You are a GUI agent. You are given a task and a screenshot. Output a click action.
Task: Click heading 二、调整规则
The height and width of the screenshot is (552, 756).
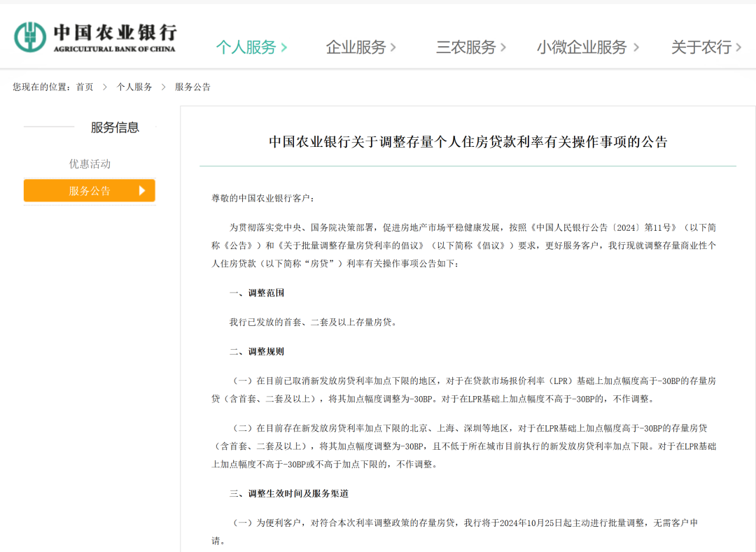point(256,352)
